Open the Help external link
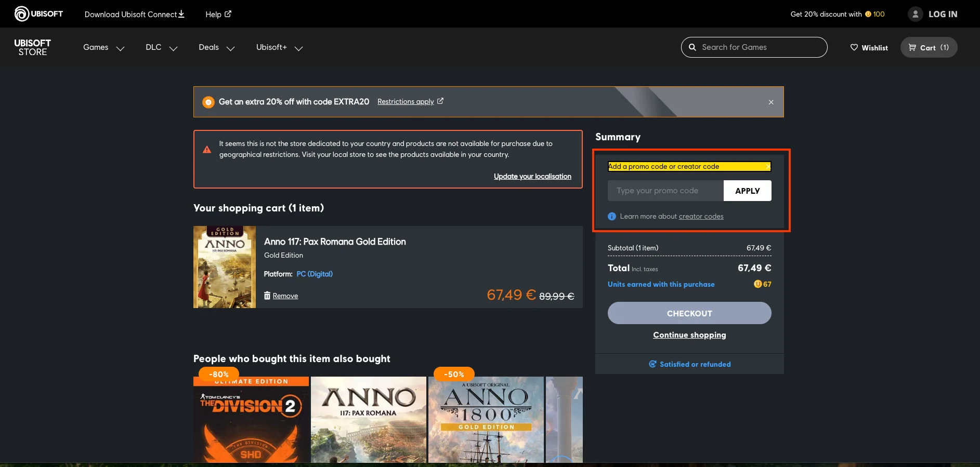Image resolution: width=980 pixels, height=467 pixels. pyautogui.click(x=218, y=14)
